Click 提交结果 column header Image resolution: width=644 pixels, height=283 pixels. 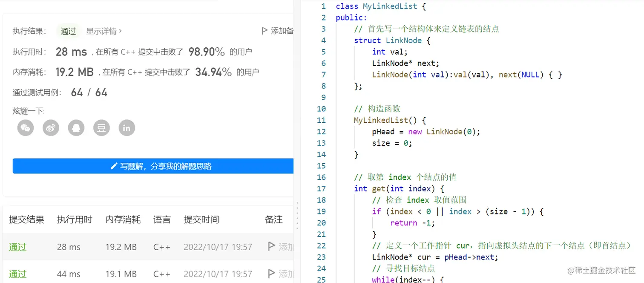tap(27, 219)
